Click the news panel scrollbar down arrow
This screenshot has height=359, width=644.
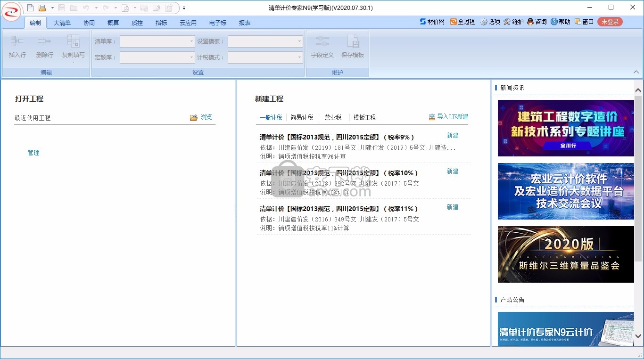[x=638, y=336]
